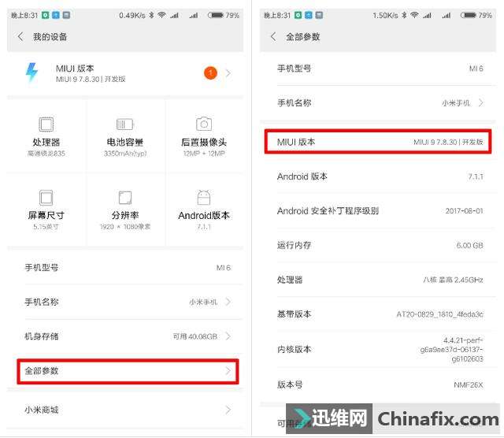This screenshot has width=504, height=438.
Task: Expand the MIUI 版本 chevron at top
Action: pyautogui.click(x=228, y=73)
